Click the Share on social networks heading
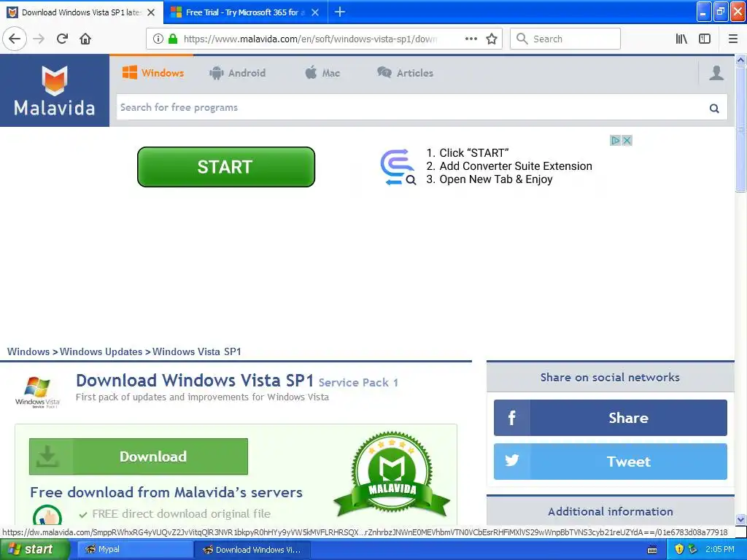 (x=611, y=377)
